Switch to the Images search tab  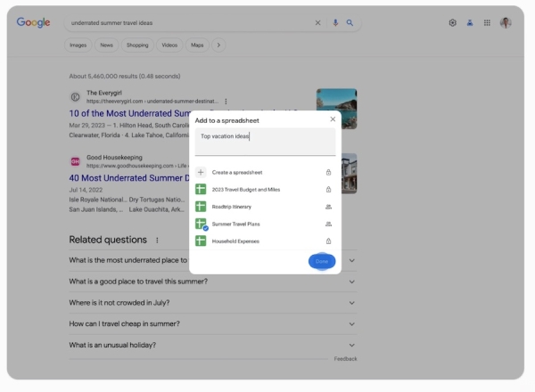pos(78,45)
